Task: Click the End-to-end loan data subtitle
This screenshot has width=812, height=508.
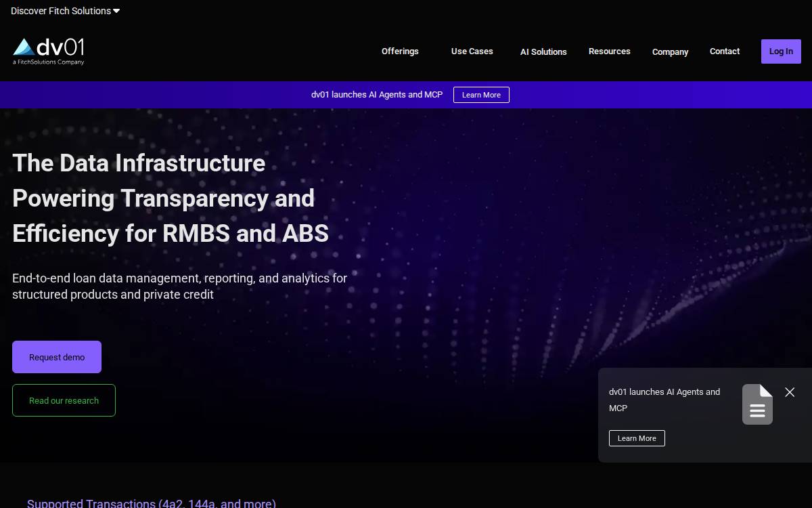Action: pyautogui.click(x=179, y=287)
